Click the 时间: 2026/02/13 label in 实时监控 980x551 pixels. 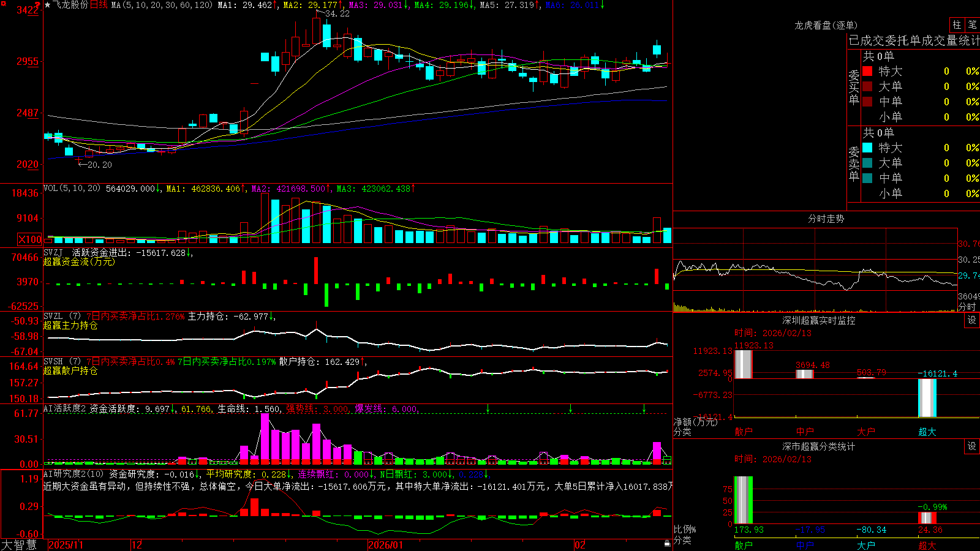click(773, 333)
